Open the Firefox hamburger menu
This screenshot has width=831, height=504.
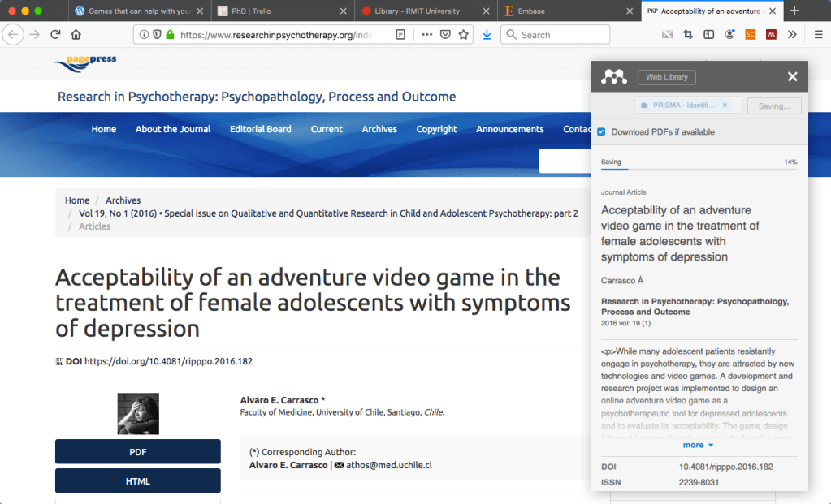[x=816, y=35]
